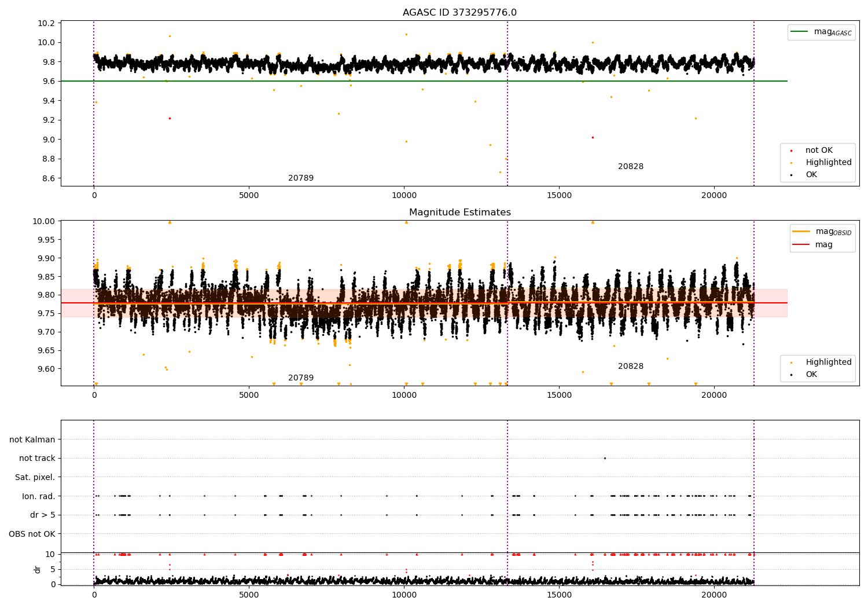Click the 'dr > 5' axis label
This screenshot has width=868, height=608.
(43, 515)
